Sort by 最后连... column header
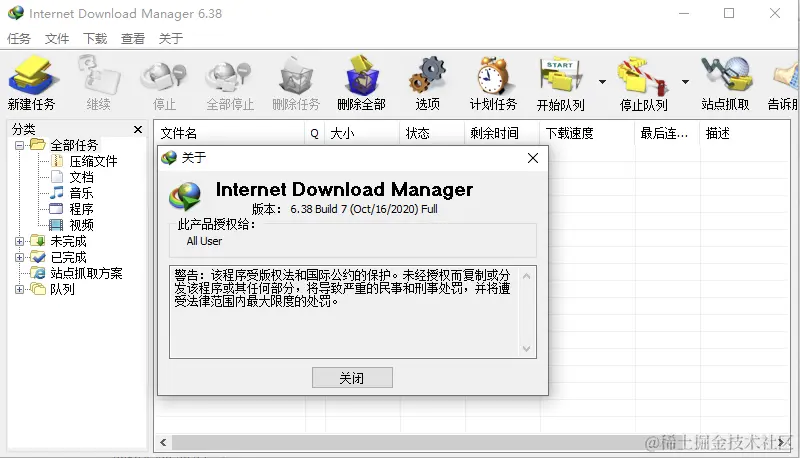The width and height of the screenshot is (800, 458). point(667,133)
